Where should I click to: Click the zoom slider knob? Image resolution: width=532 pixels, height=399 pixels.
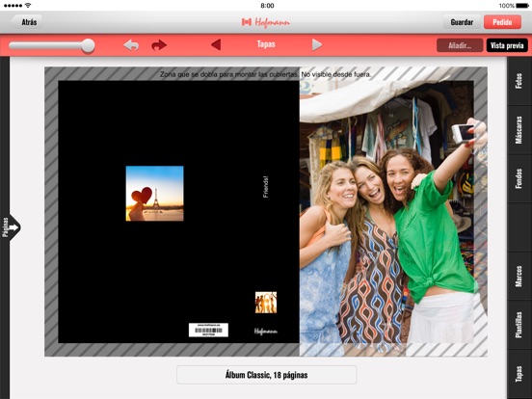[x=88, y=45]
